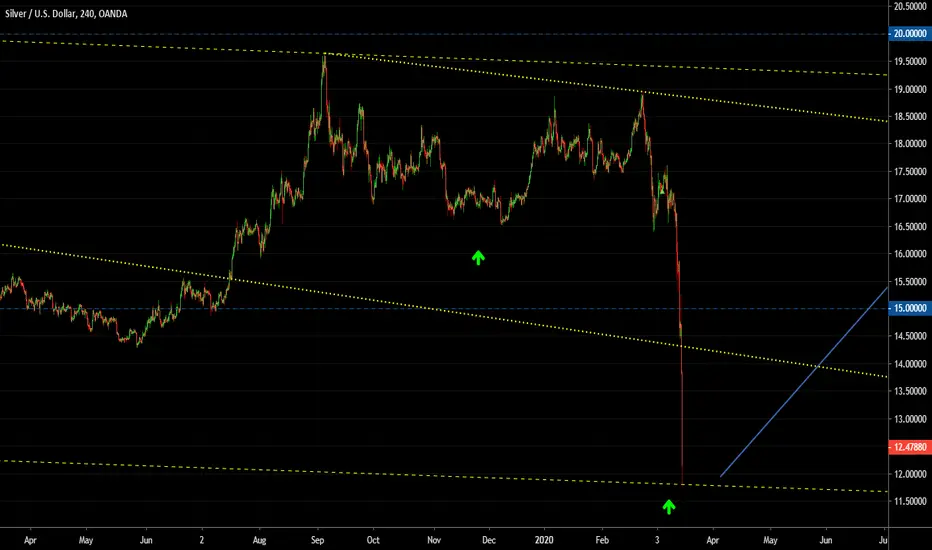Viewport: 932px width, 550px height.
Task: Select the blue dashed horizontal line at 20.00000
Action: pos(443,34)
